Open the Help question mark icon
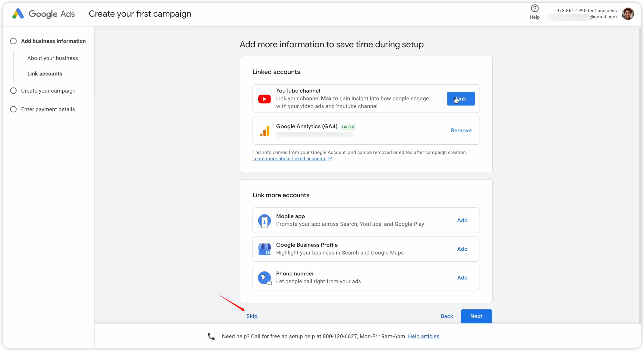This screenshot has width=644, height=351. click(x=534, y=9)
